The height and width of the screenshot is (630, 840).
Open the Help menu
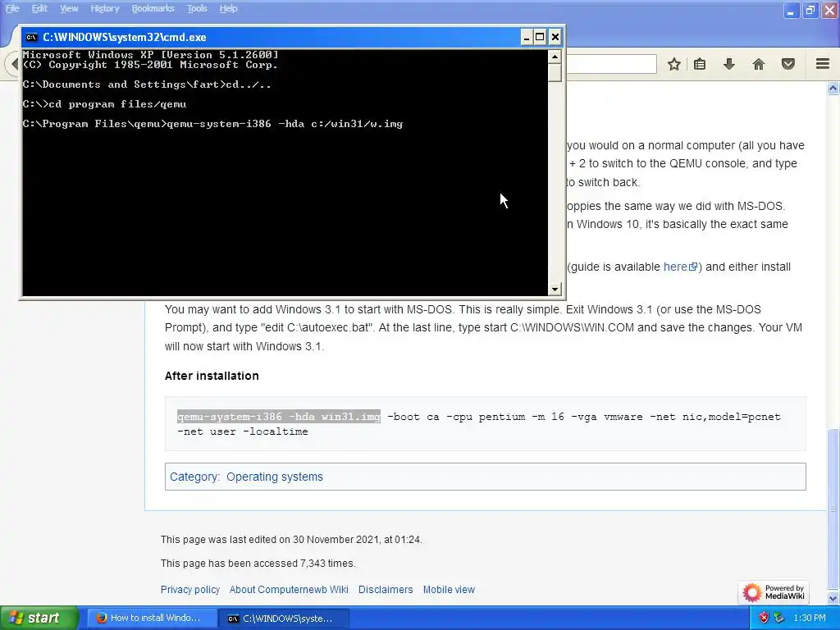click(x=228, y=8)
